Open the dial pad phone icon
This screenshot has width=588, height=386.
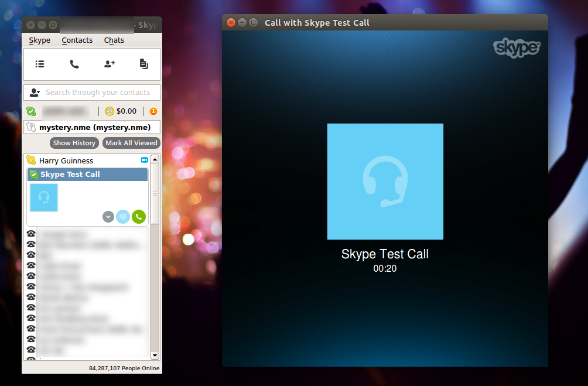tap(74, 64)
